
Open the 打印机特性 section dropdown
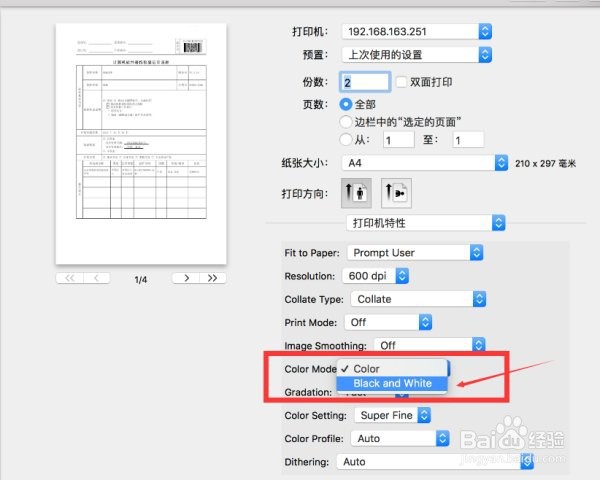426,223
